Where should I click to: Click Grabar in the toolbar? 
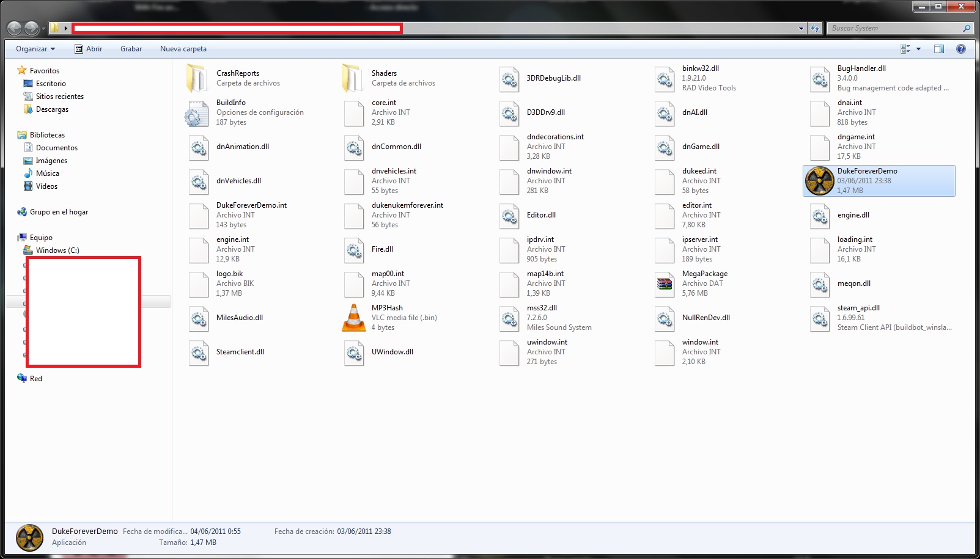131,49
